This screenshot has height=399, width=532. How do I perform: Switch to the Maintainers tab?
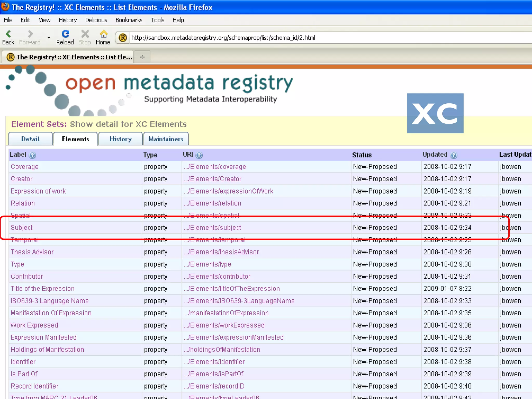166,139
